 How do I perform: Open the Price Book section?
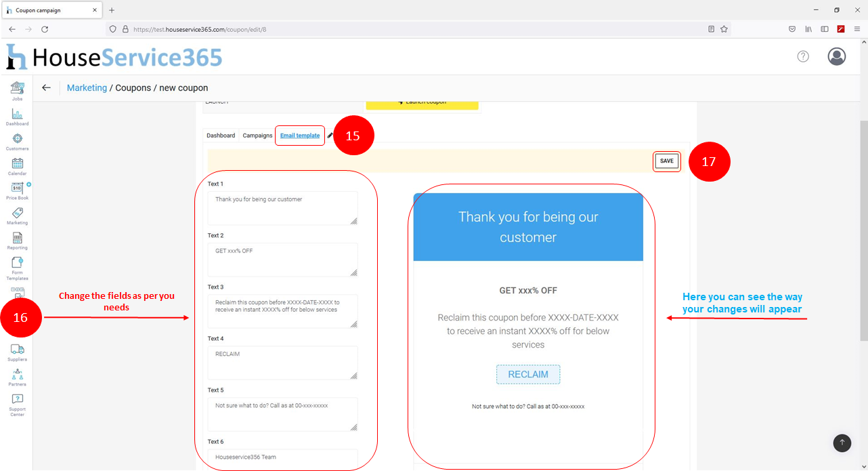pos(18,190)
